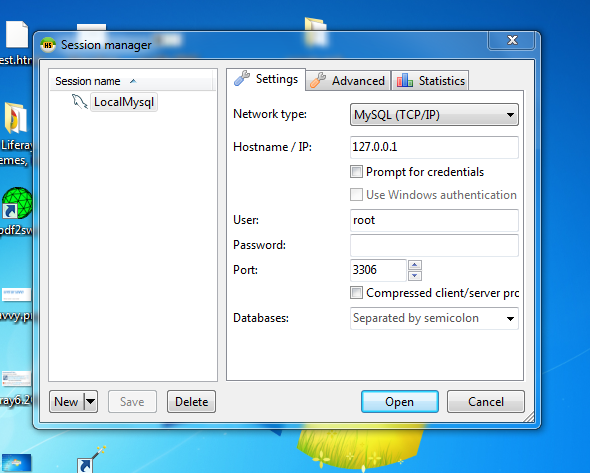590x473 pixels.
Task: Click the New button
Action: 66,402
